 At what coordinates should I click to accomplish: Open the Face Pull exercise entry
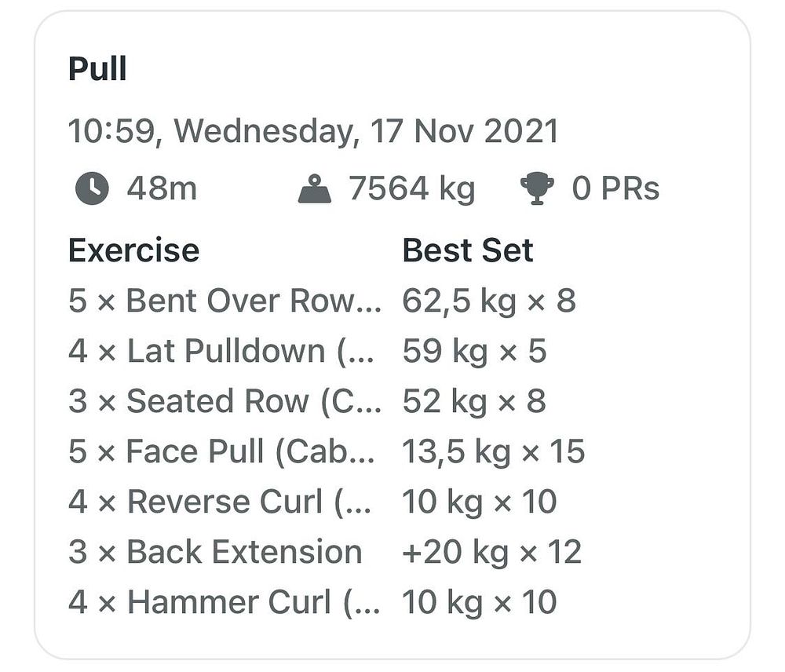point(221,451)
